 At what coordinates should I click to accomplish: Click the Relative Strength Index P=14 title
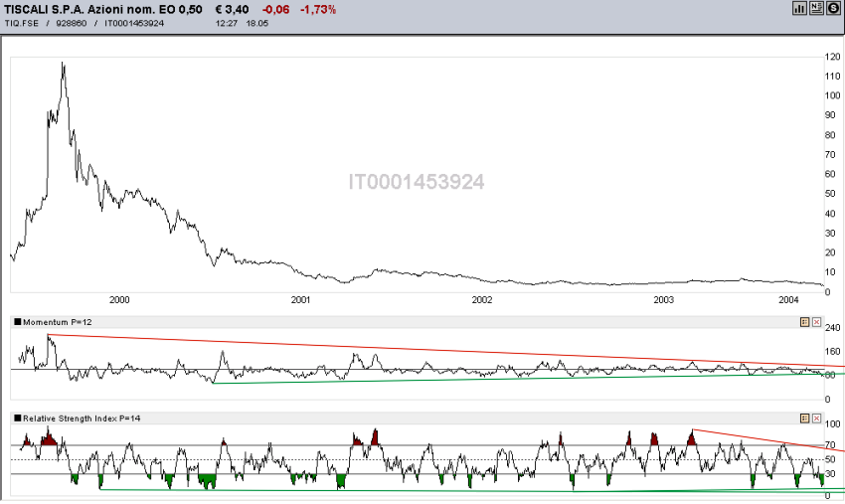tap(82, 419)
